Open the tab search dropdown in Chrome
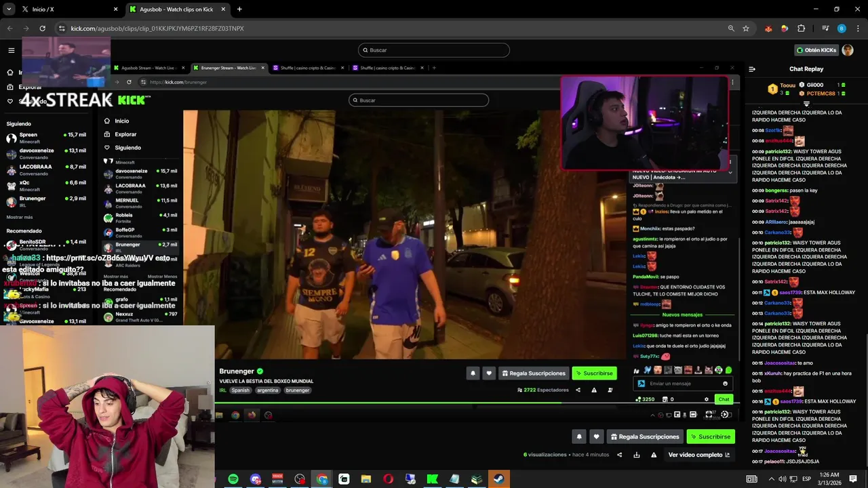Viewport: 868px width, 488px height. (9, 9)
